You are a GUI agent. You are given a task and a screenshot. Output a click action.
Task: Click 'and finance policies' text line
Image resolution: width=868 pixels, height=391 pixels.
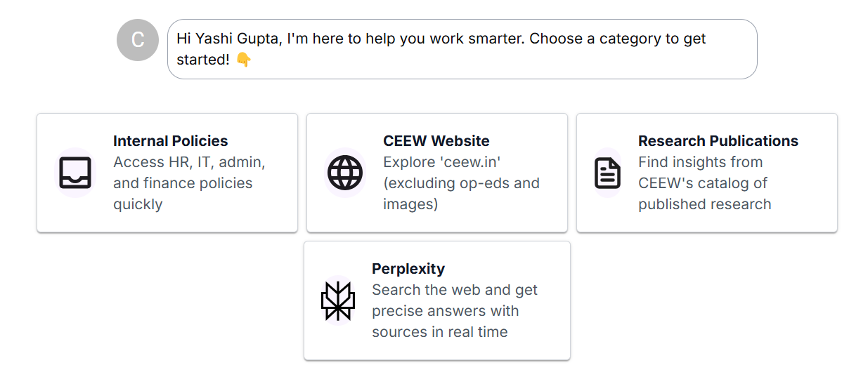(183, 183)
